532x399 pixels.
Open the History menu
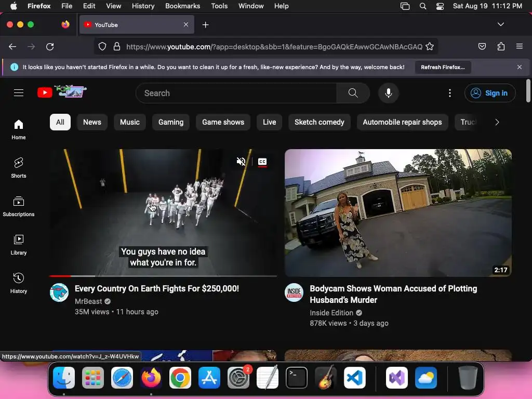pyautogui.click(x=143, y=6)
